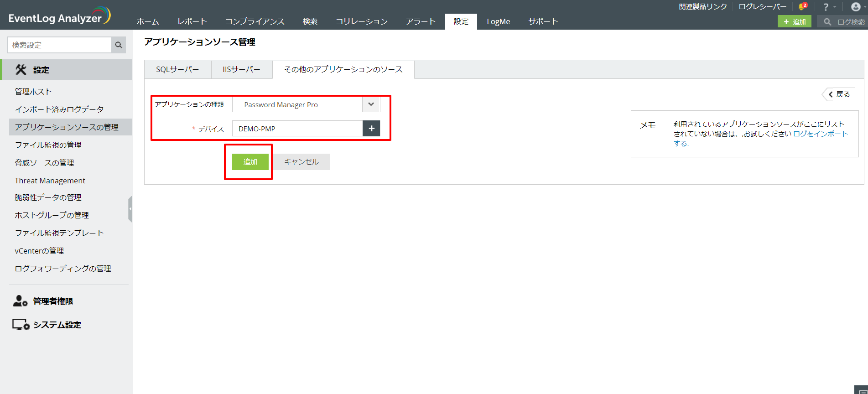Open 関連製品リンク in header
868x394 pixels.
click(x=703, y=7)
